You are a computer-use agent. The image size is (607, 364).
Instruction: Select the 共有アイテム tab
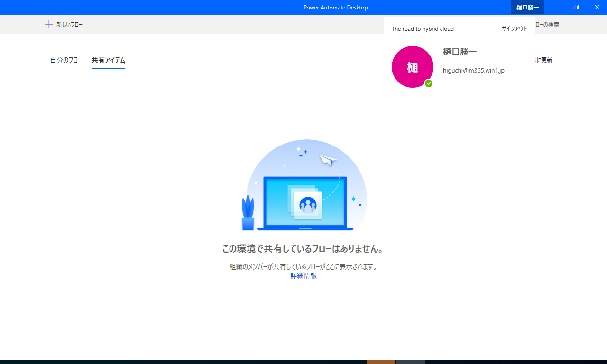click(109, 60)
